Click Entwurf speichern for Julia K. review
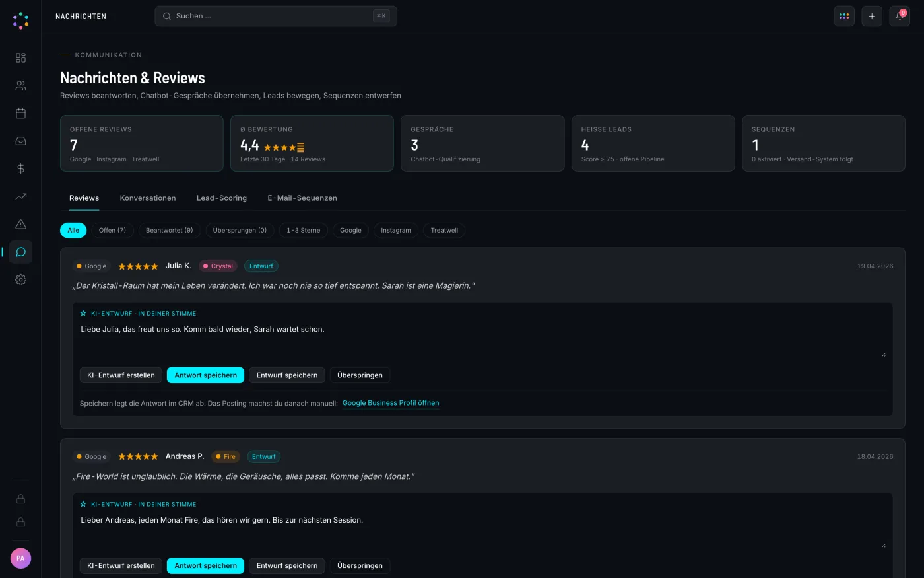 point(287,375)
